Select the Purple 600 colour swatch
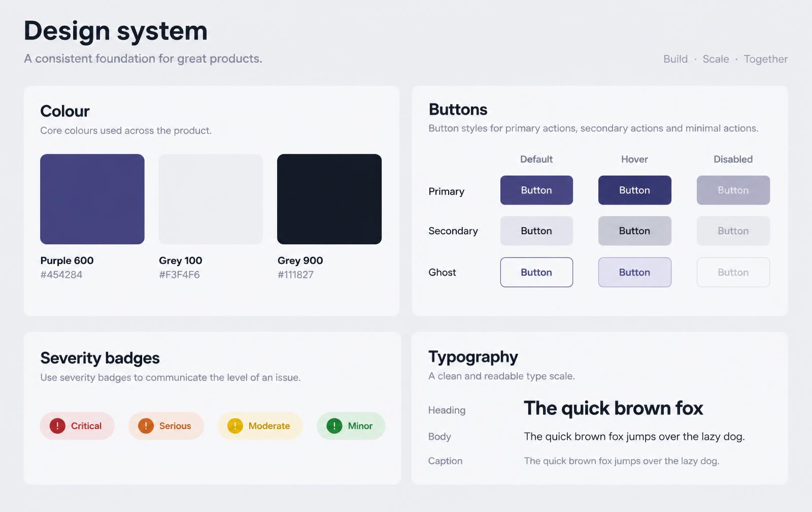Screen dimensions: 812x512 (x=92, y=199)
